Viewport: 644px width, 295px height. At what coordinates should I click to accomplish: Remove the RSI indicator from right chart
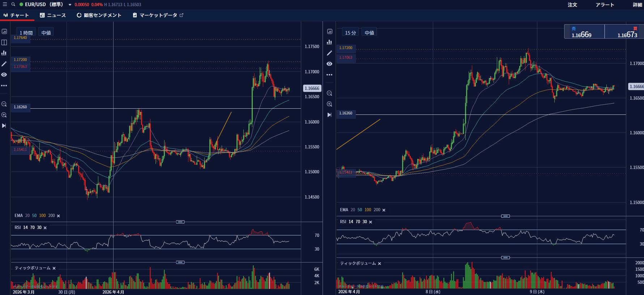(371, 222)
